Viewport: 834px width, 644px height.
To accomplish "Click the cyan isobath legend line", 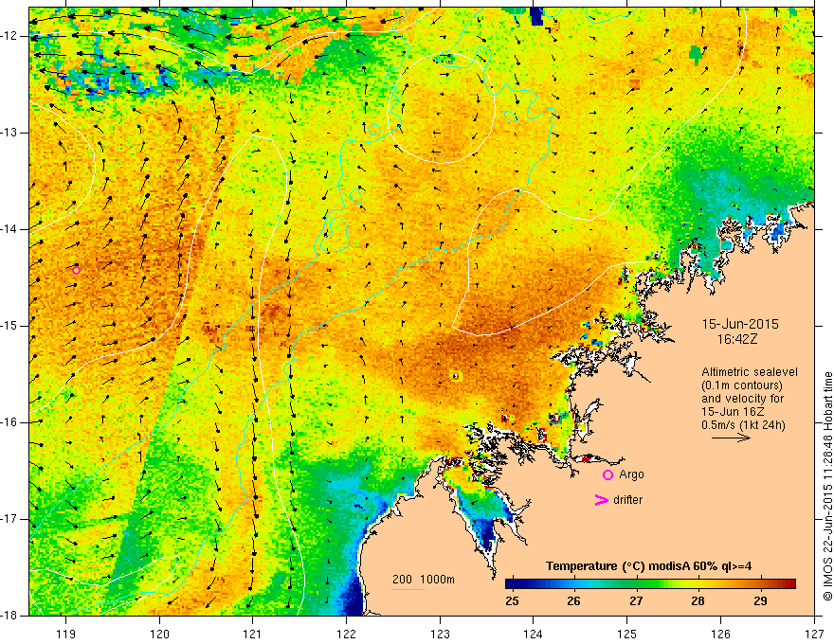I will [408, 589].
